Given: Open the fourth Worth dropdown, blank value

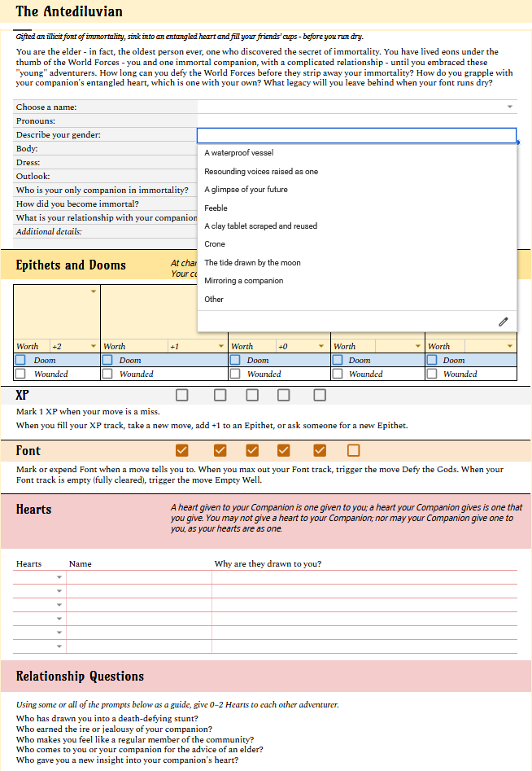Looking at the screenshot, I should pos(418,346).
